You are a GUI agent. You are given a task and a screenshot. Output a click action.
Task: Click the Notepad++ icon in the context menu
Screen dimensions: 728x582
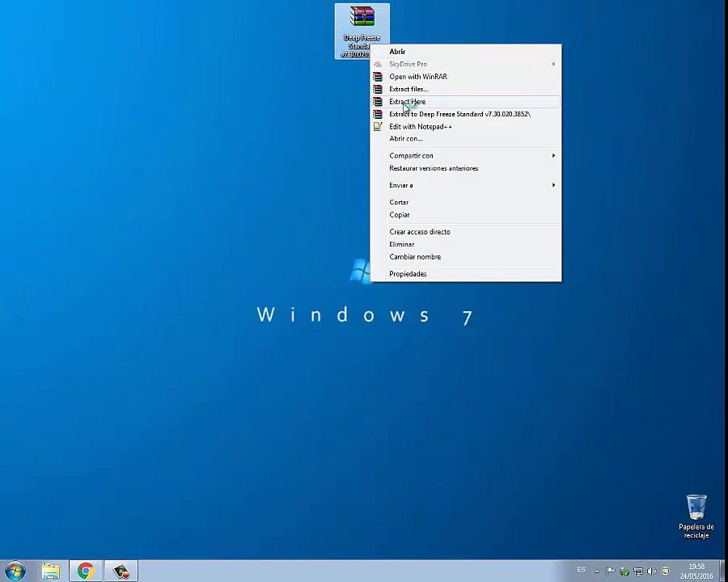378,126
